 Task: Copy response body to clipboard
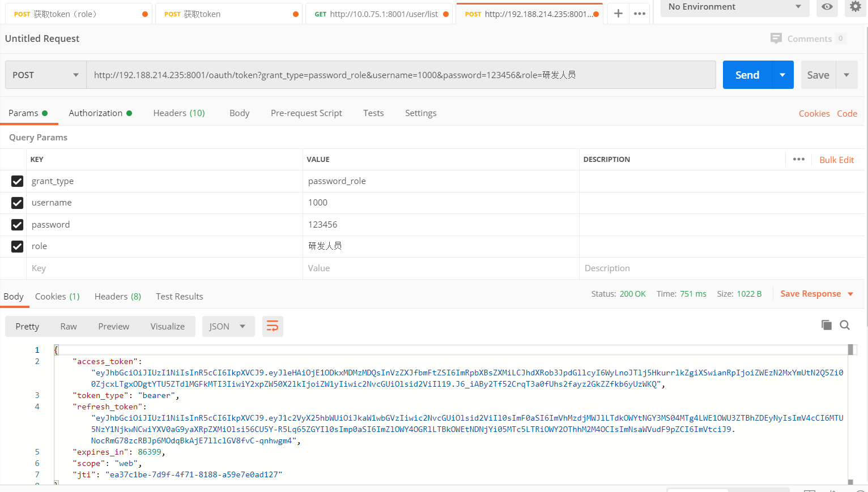coord(827,325)
